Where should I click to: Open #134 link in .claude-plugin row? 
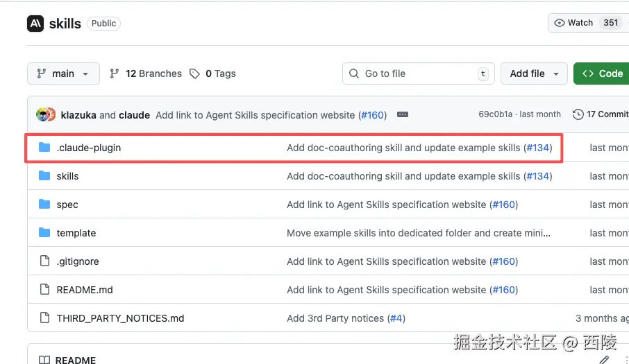pos(537,148)
